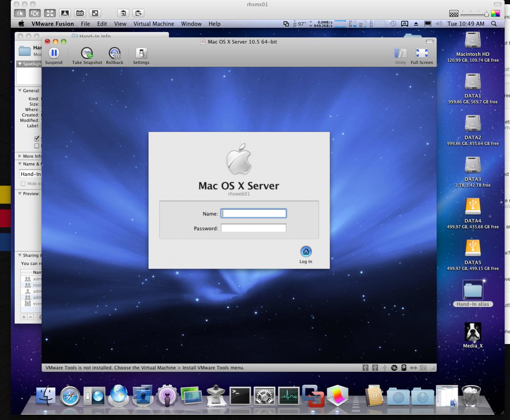Click into the Password login field

pyautogui.click(x=254, y=228)
